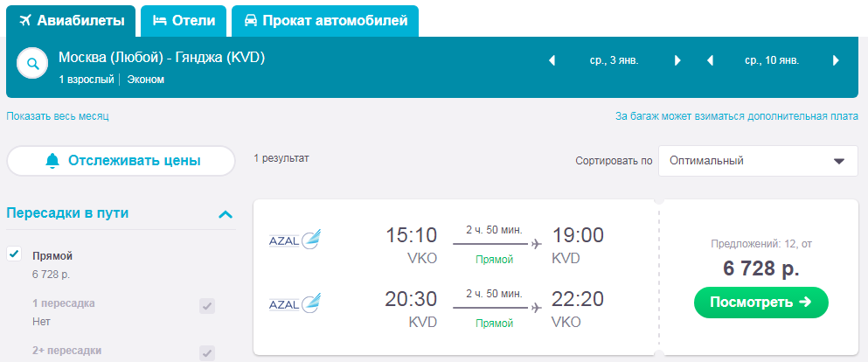Toggle the 1 пересадка checkbox

coord(207,306)
